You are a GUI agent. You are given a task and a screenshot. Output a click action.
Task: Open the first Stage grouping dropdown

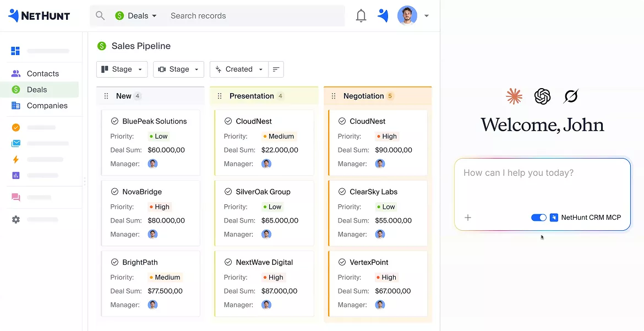[122, 69]
